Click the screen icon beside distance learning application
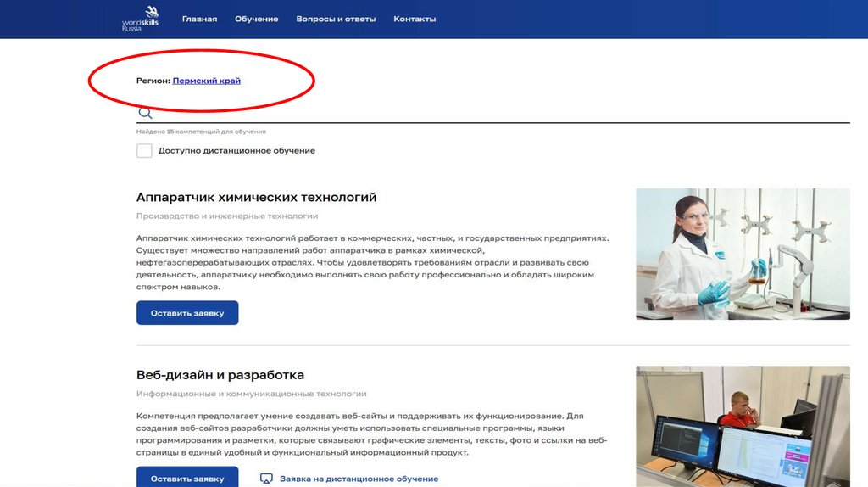The image size is (868, 487). click(x=266, y=479)
